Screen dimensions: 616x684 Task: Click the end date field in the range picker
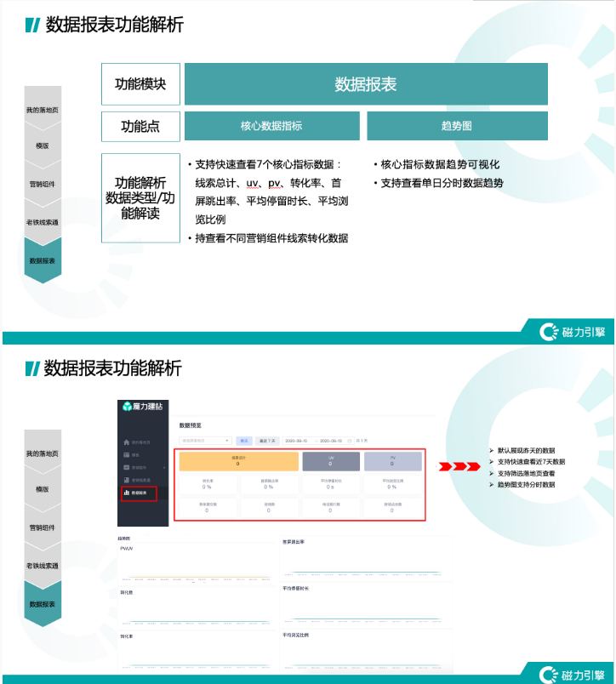pos(331,441)
